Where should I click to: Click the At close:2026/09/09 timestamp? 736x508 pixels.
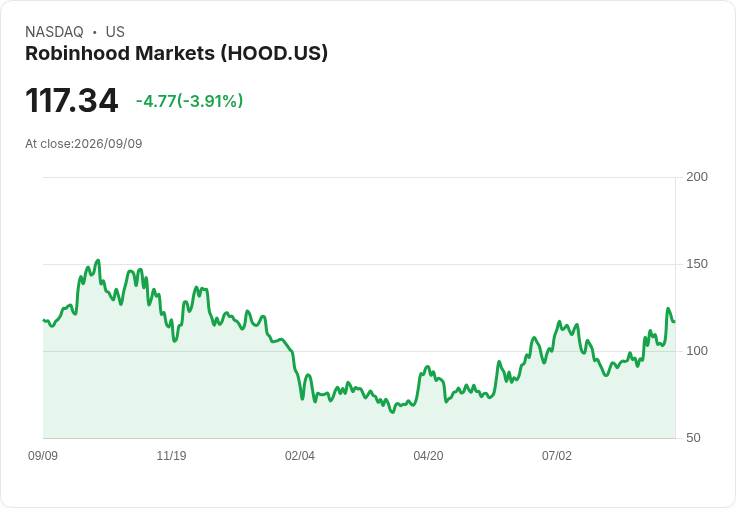84,144
